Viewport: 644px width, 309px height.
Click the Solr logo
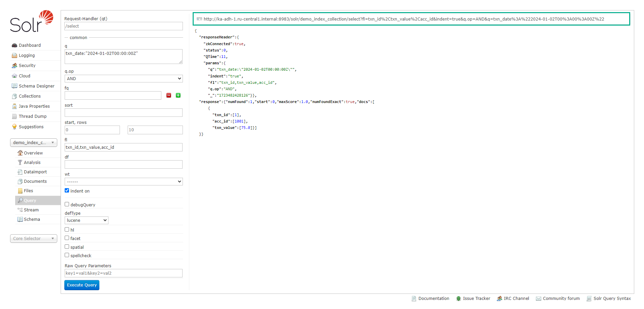[32, 21]
